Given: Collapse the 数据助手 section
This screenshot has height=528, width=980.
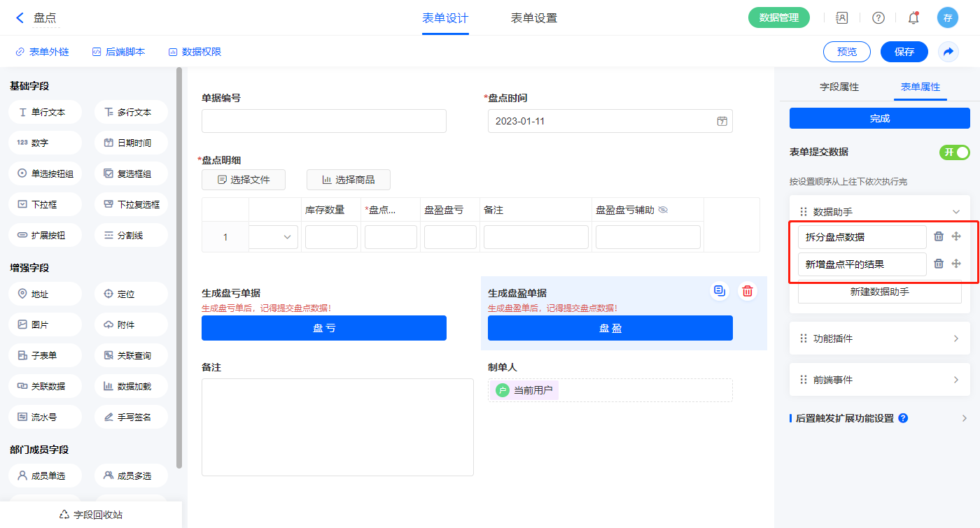Looking at the screenshot, I should click(x=955, y=211).
